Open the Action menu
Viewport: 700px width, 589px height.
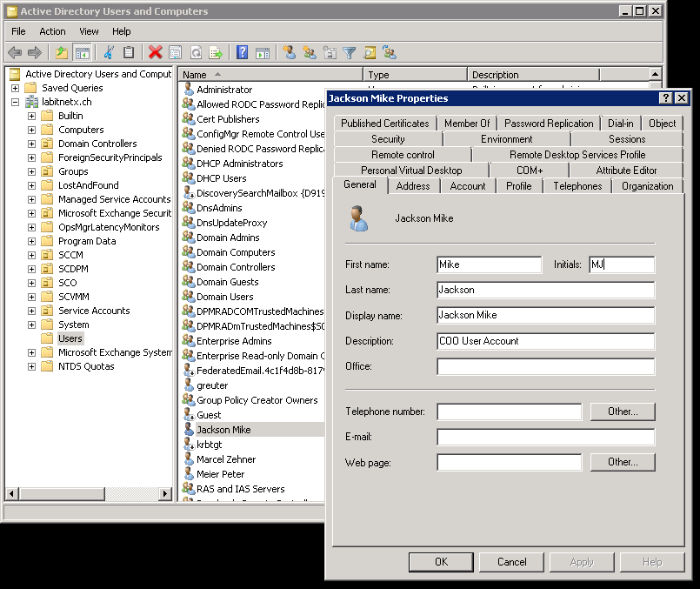coord(52,31)
